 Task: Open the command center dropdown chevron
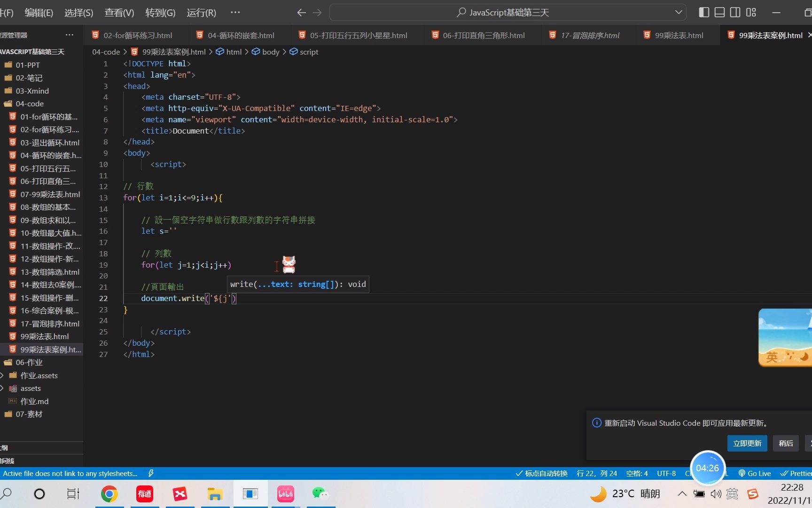678,13
